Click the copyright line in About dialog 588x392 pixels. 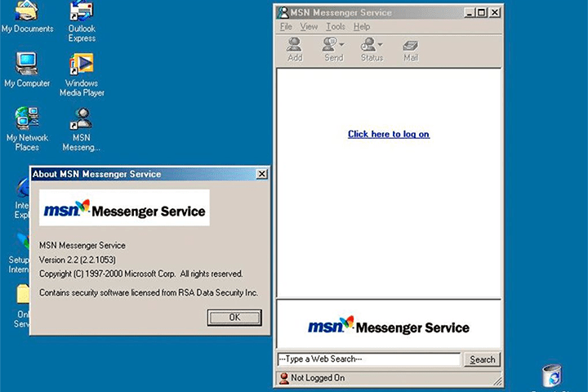point(140,274)
